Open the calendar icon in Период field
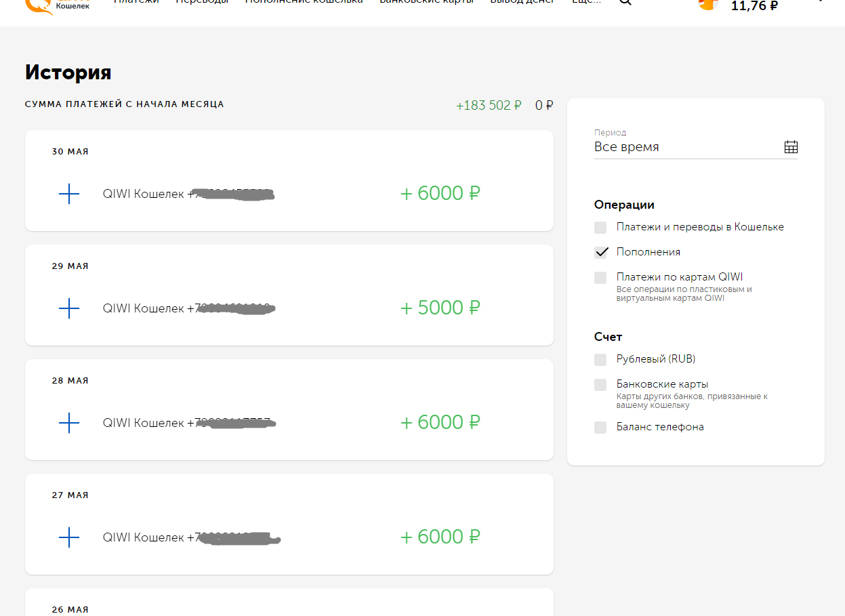This screenshot has height=616, width=845. tap(791, 147)
